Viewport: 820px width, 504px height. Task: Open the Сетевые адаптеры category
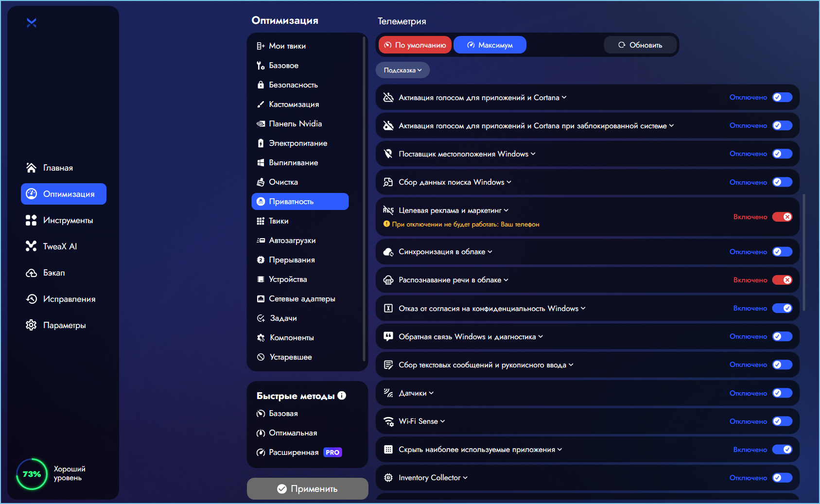(x=300, y=298)
